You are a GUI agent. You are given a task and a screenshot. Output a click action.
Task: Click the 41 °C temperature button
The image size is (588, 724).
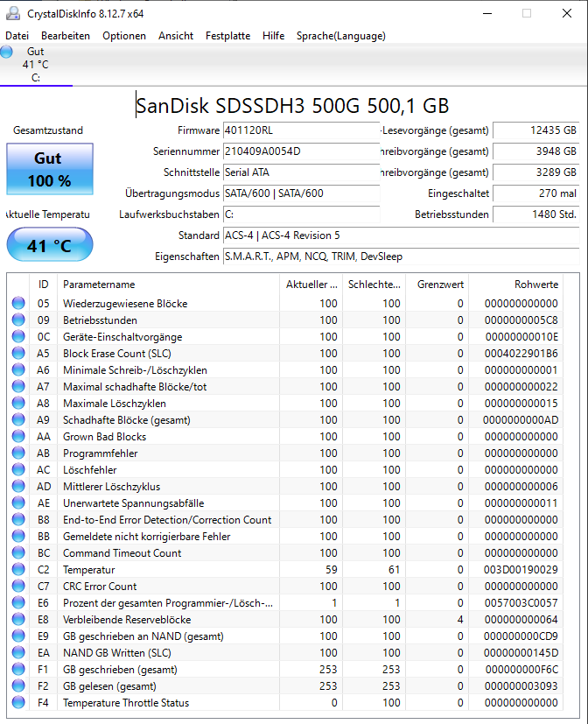click(50, 245)
